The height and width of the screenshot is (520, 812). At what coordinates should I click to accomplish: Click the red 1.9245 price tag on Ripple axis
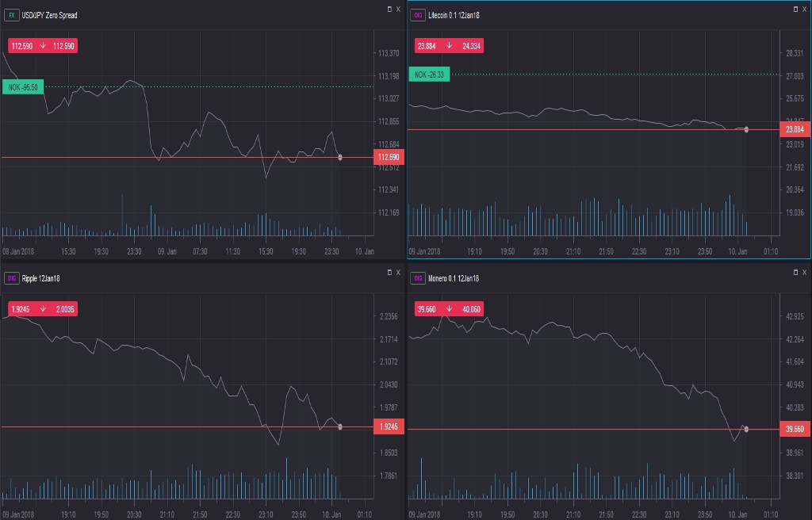389,427
